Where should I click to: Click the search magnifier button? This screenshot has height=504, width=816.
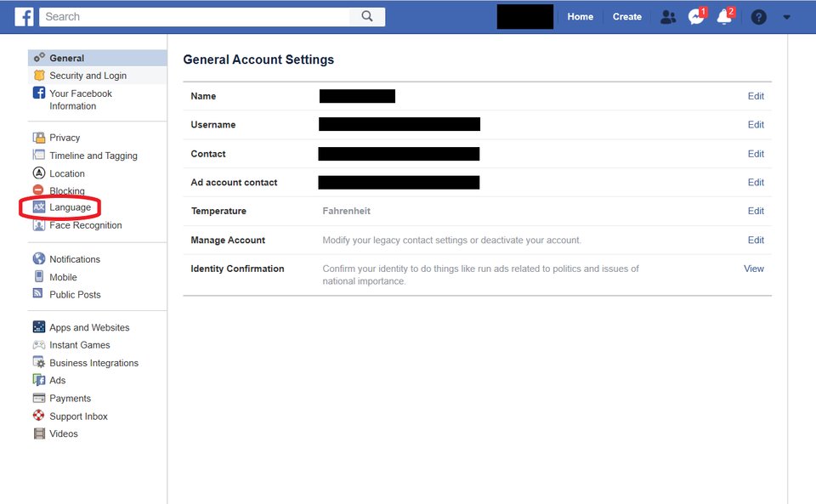tap(367, 17)
